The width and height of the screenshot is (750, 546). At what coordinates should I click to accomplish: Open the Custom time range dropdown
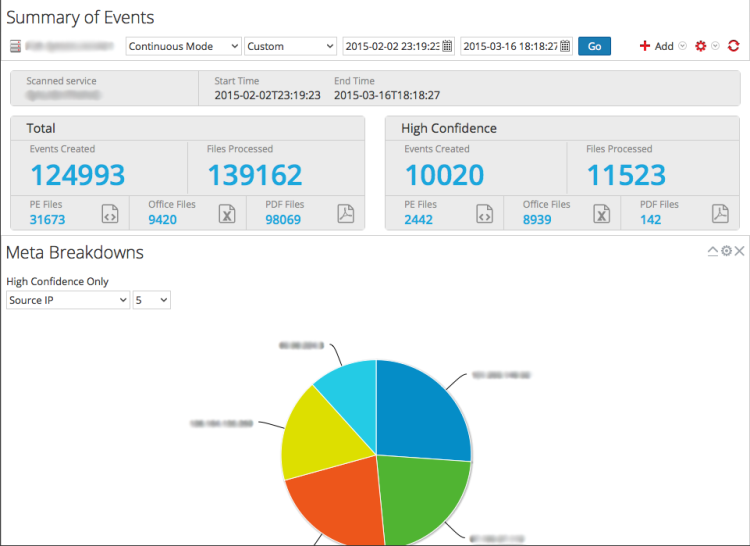(x=290, y=46)
